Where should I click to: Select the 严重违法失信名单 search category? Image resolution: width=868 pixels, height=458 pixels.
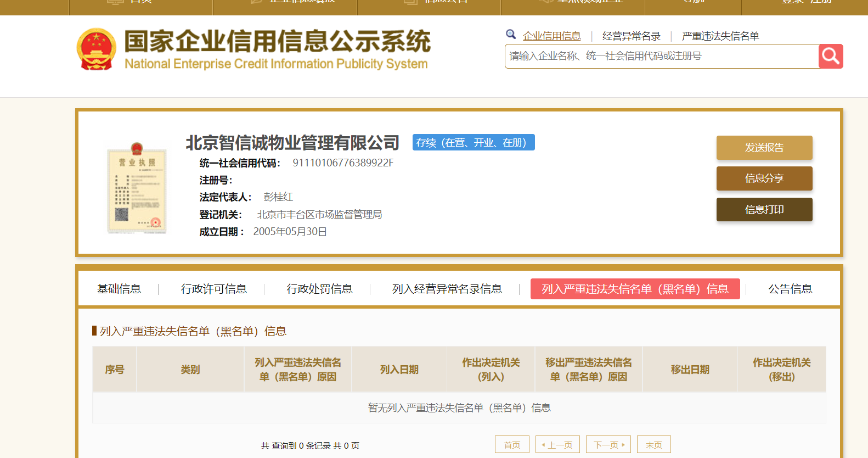[x=720, y=36]
